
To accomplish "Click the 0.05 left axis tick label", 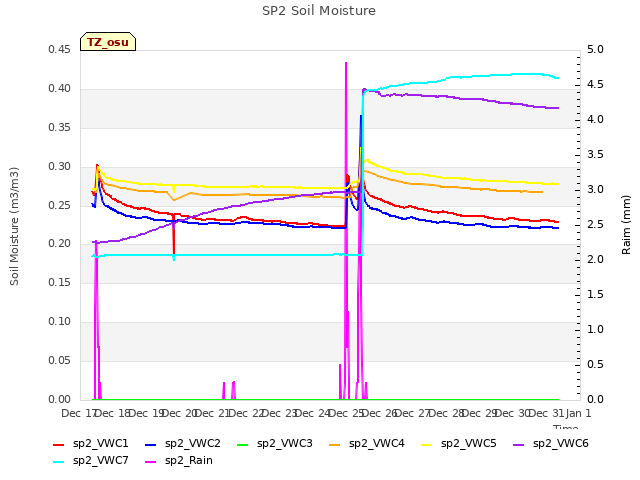I will pos(59,360).
